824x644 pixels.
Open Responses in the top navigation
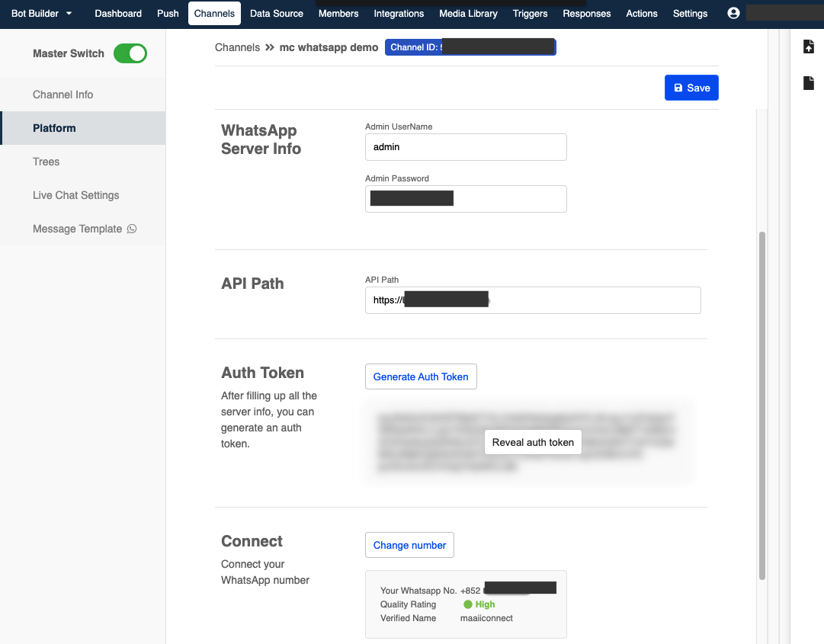(586, 13)
